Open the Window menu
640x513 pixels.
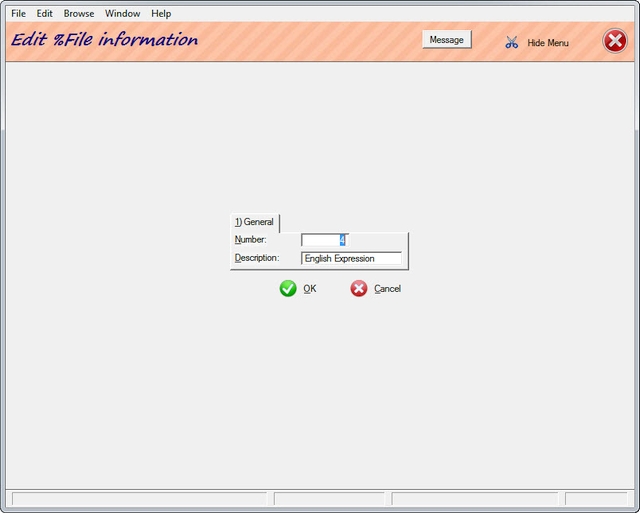(x=122, y=13)
